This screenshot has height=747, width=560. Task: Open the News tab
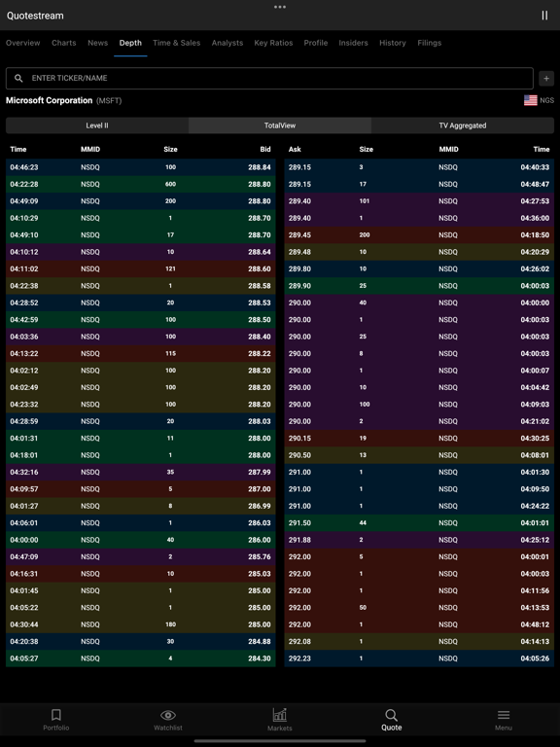pyautogui.click(x=97, y=43)
